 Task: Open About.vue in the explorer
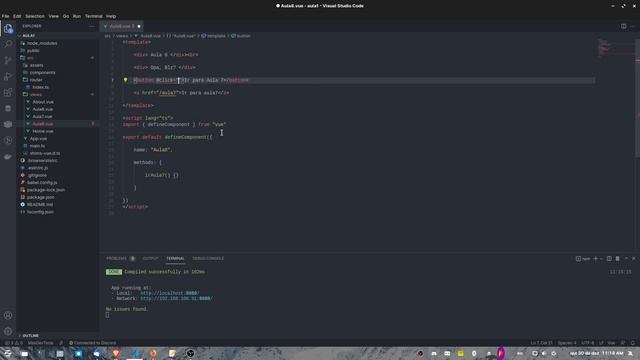pos(57,102)
